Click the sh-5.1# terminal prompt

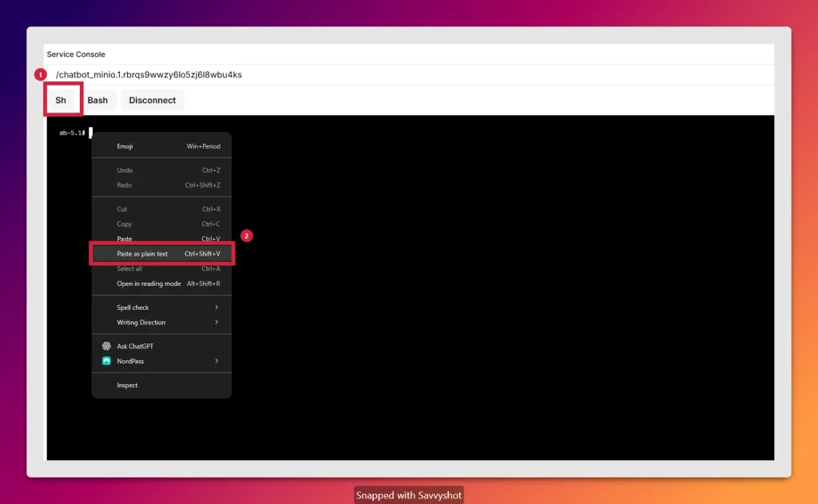(72, 133)
